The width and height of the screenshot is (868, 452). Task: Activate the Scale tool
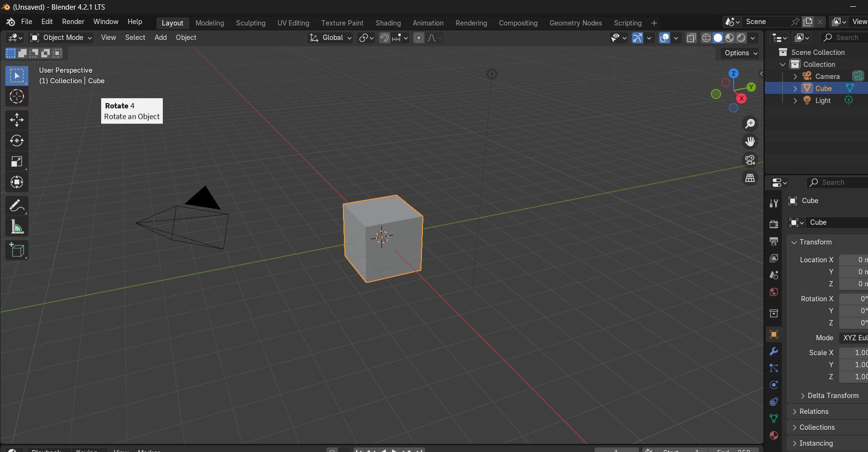pos(17,162)
